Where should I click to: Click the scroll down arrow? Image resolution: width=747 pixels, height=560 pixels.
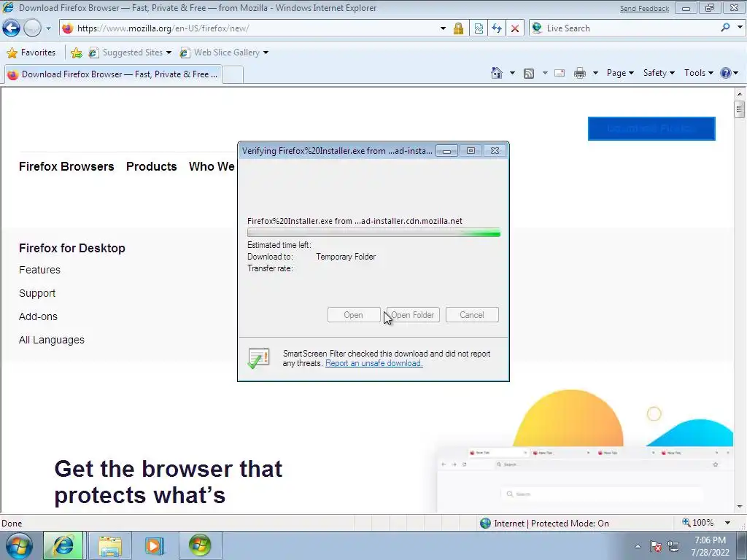tap(740, 507)
